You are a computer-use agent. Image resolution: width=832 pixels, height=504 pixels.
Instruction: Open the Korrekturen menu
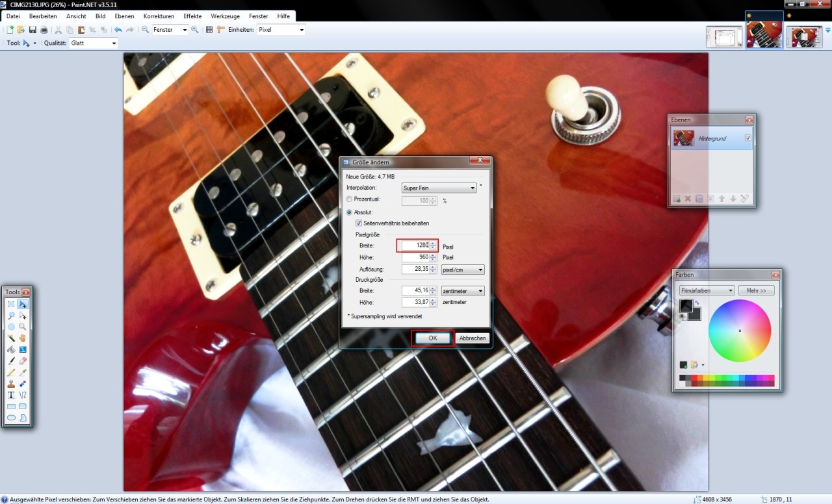click(159, 16)
